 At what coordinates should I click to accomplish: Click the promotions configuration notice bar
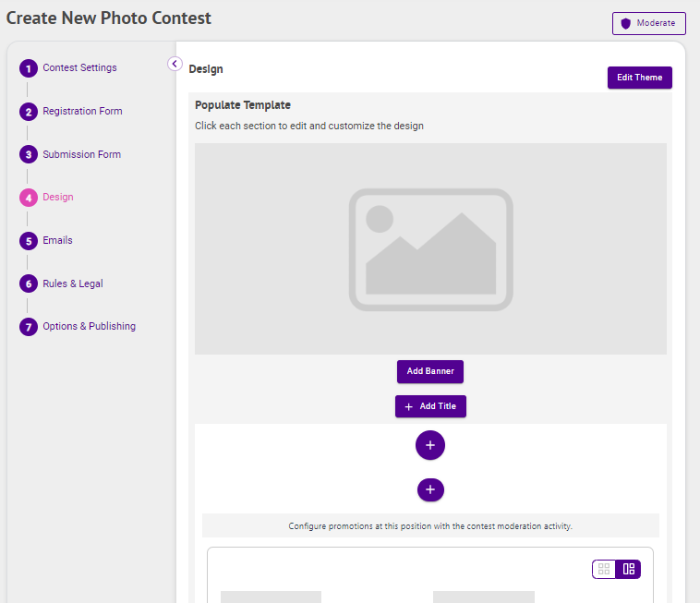(x=430, y=525)
